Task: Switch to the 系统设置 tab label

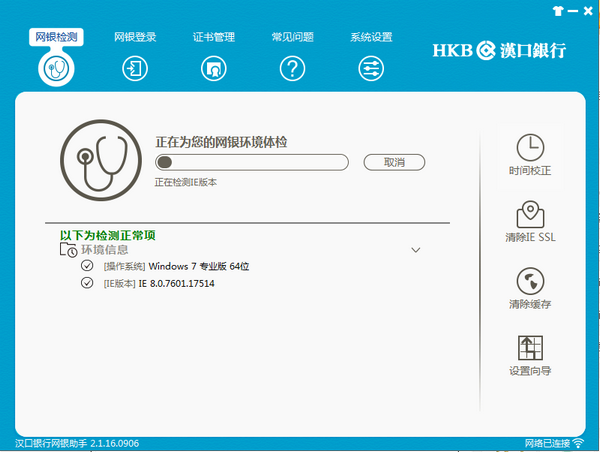Action: coord(372,37)
